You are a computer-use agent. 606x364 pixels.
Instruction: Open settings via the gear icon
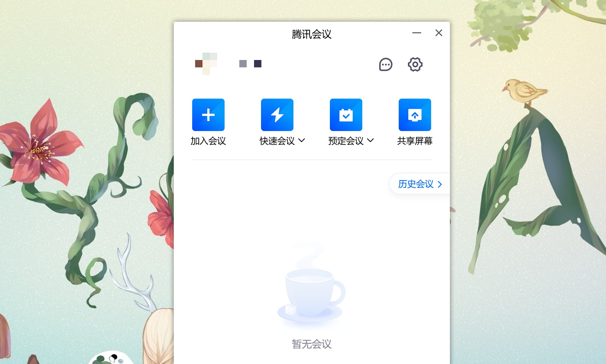point(415,64)
